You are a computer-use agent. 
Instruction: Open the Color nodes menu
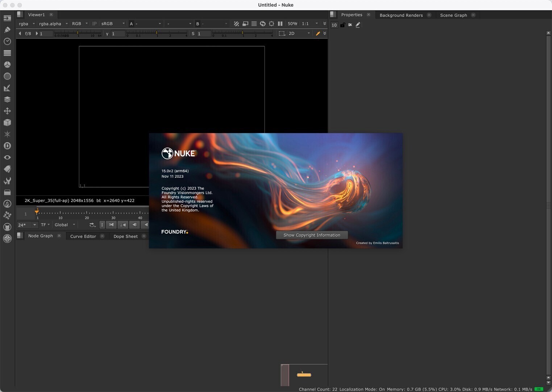click(7, 65)
